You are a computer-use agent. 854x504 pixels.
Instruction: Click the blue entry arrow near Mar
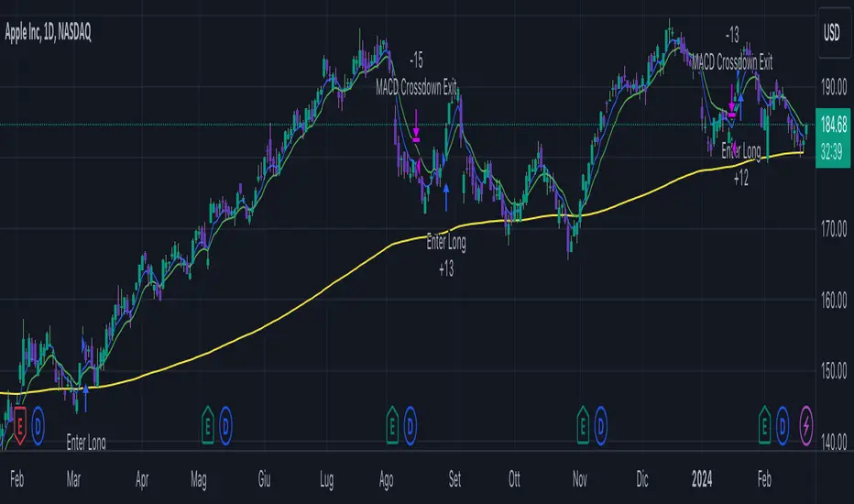tap(85, 397)
